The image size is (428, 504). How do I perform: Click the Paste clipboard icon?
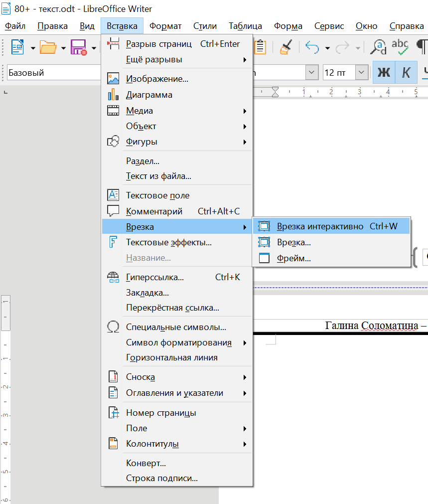pos(260,47)
